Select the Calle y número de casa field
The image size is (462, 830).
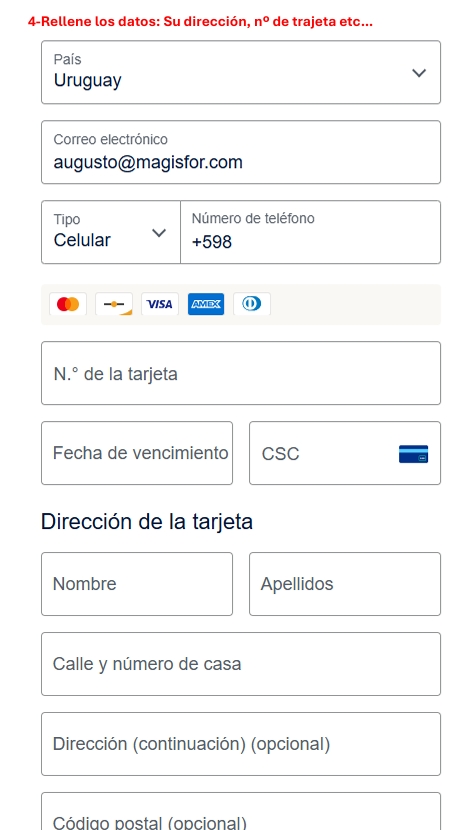tap(241, 664)
